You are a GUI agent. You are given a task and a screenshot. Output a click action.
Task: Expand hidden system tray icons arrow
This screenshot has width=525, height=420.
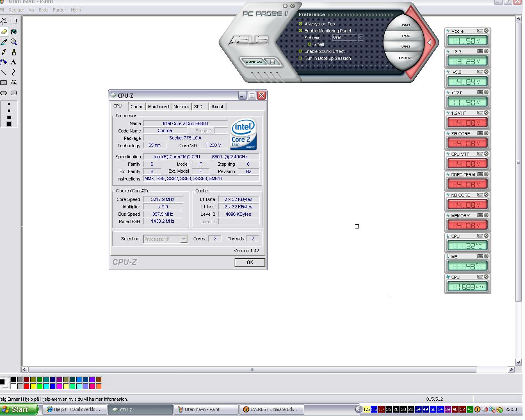coord(358,409)
